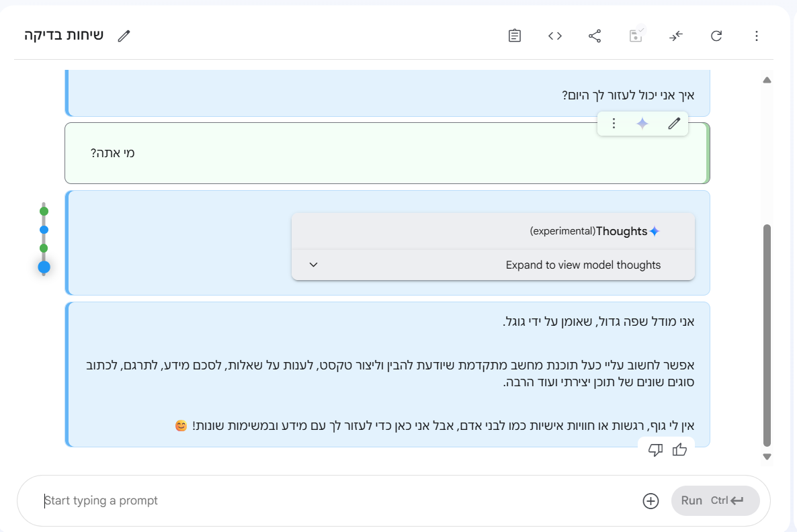Click the prompt title 'שיחות בדיקה'
This screenshot has width=797, height=532.
click(x=64, y=35)
